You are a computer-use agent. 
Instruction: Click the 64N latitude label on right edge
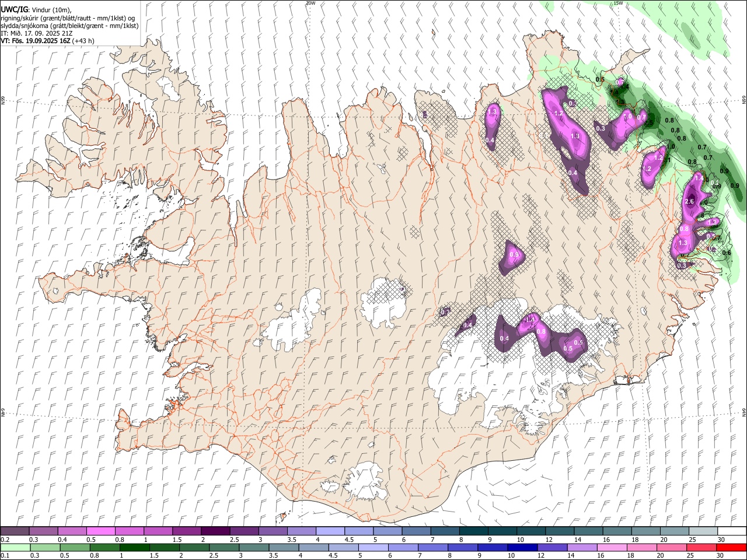point(744,412)
